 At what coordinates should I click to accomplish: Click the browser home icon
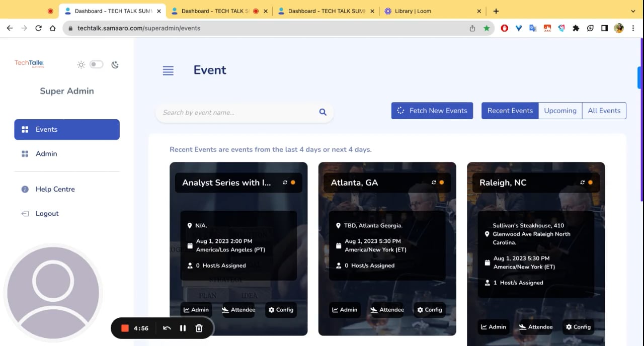(53, 28)
